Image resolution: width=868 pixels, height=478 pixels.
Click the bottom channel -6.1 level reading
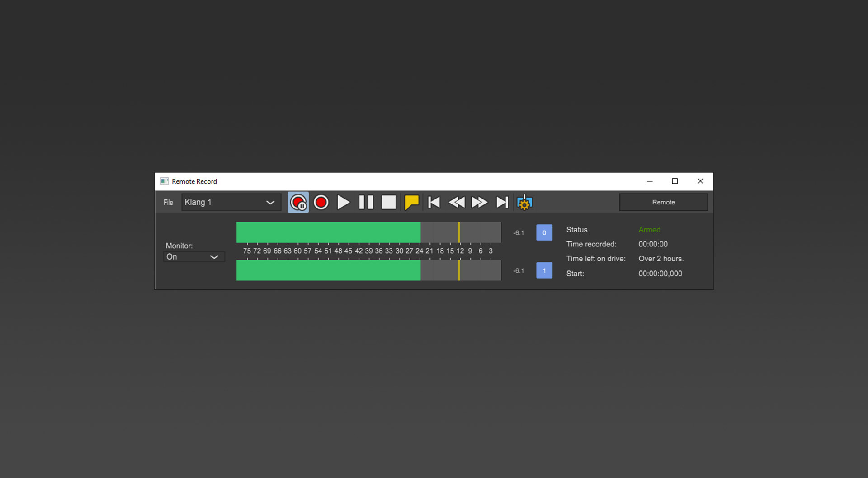[519, 271]
